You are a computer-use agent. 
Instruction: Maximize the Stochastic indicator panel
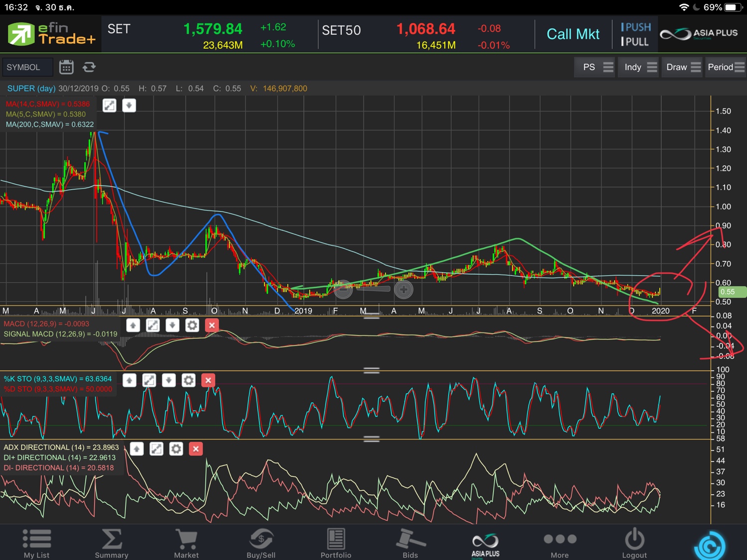coord(149,381)
